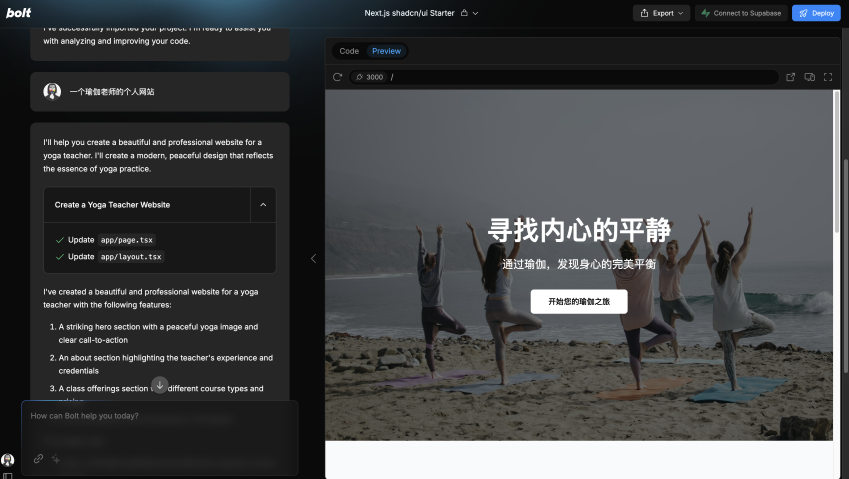The height and width of the screenshot is (479, 849).
Task: Enter fullscreen preview mode
Action: coord(828,77)
